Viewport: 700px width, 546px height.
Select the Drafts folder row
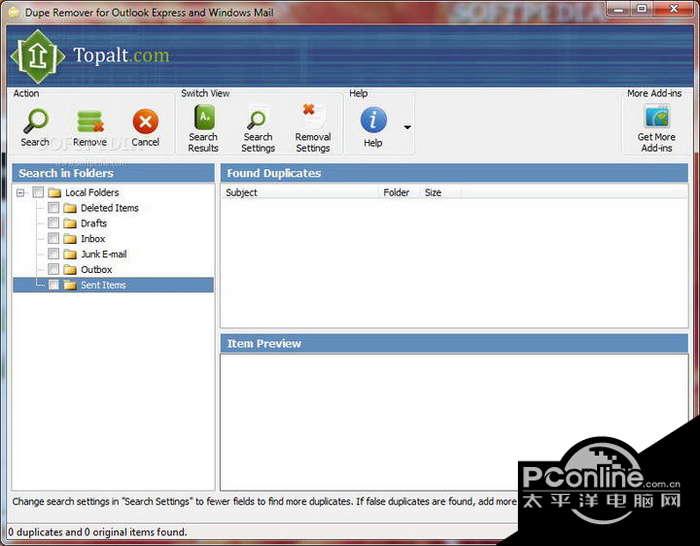[x=94, y=223]
